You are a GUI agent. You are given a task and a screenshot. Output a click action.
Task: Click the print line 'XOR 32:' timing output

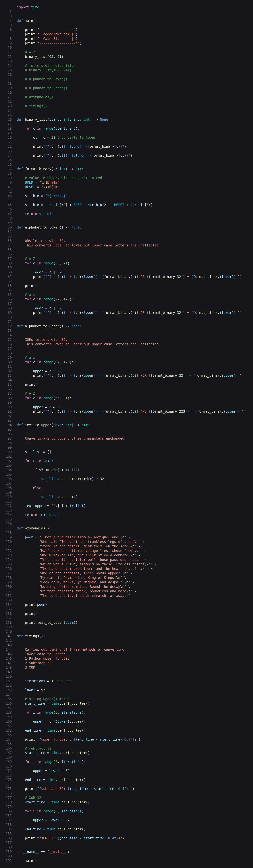pos(74,838)
